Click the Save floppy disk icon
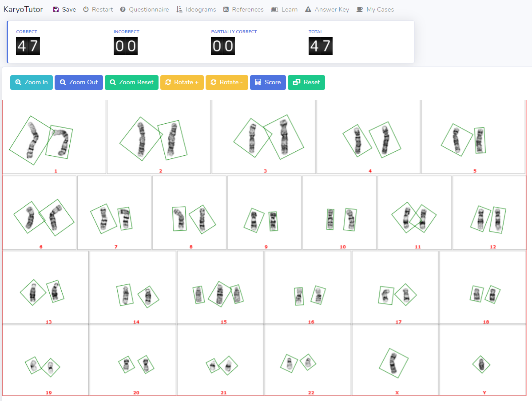532x401 pixels. pyautogui.click(x=56, y=9)
